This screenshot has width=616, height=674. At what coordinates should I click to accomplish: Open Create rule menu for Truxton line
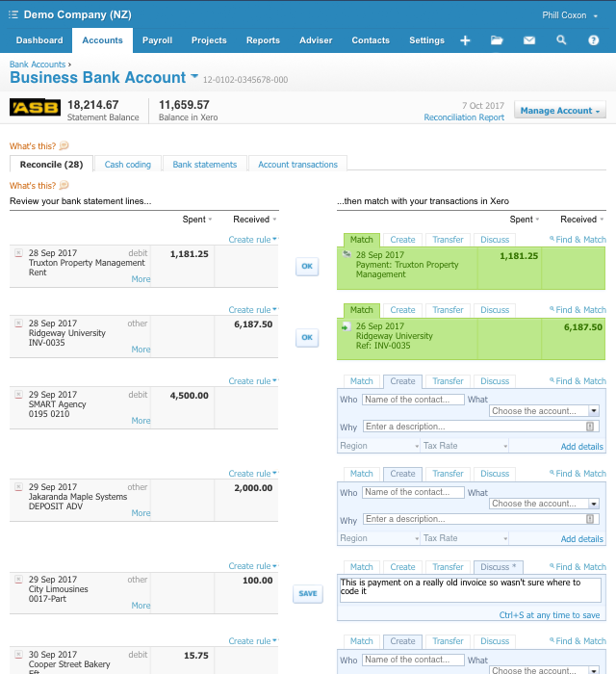[x=253, y=240]
